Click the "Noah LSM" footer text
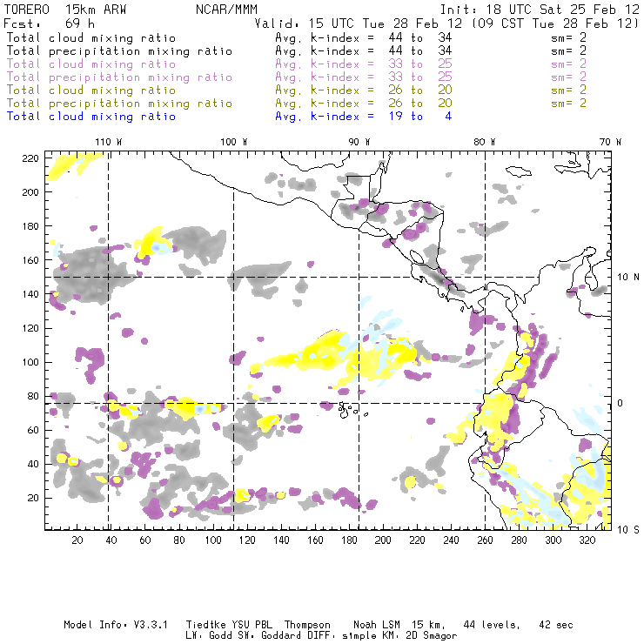Viewport: 644px width, 644px height. (377, 625)
